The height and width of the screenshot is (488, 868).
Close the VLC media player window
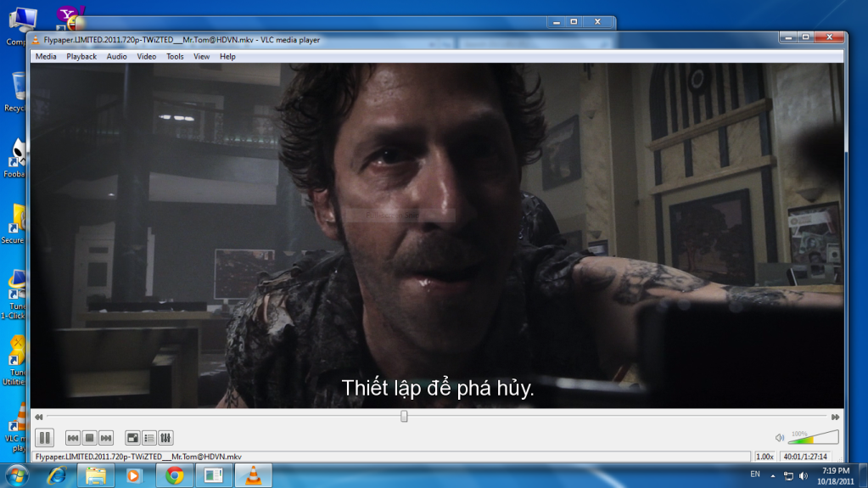click(x=829, y=37)
